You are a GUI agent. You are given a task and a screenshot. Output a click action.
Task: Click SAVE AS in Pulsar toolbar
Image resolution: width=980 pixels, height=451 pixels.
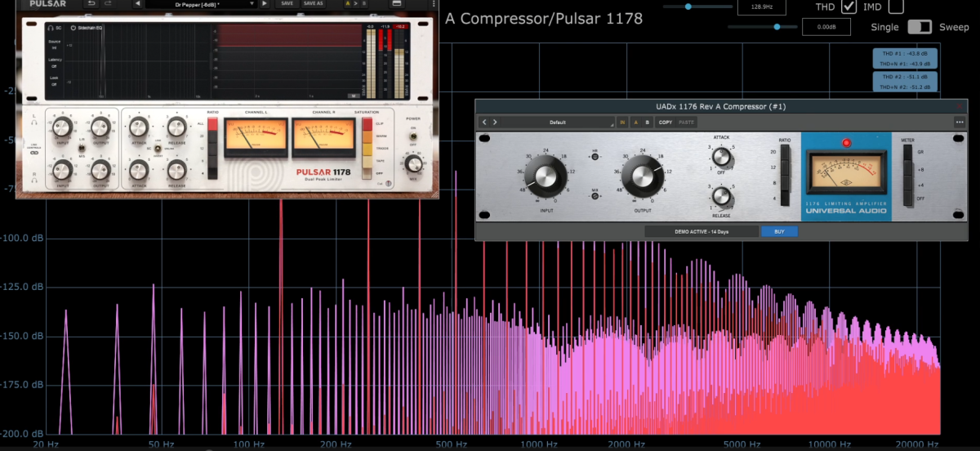coord(313,3)
